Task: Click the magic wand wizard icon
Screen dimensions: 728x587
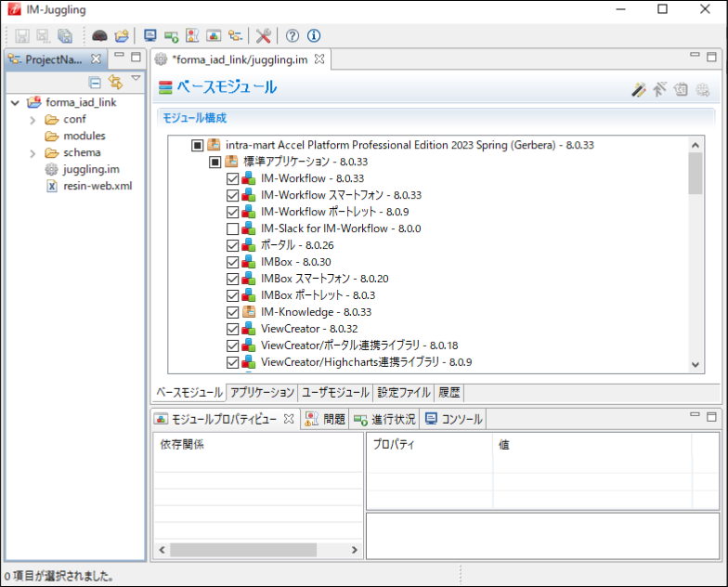Action: tap(639, 89)
